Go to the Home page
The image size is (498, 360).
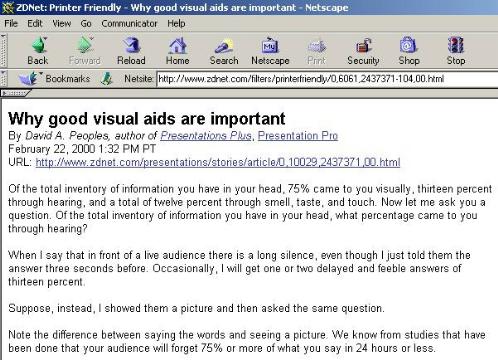pos(178,51)
